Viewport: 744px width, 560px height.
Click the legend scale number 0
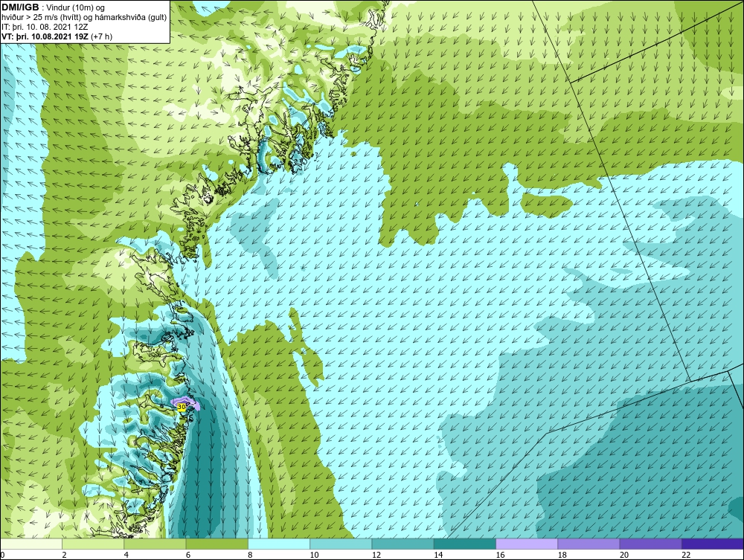coord(2,555)
